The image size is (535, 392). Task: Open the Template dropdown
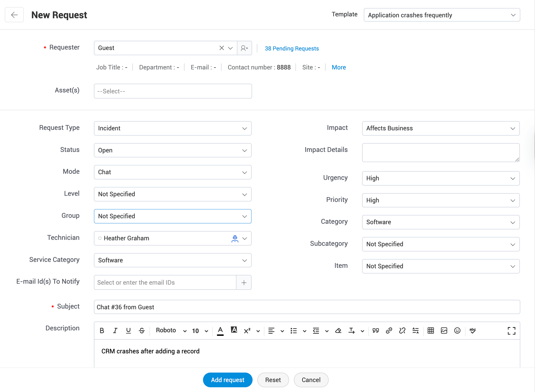[x=442, y=15]
